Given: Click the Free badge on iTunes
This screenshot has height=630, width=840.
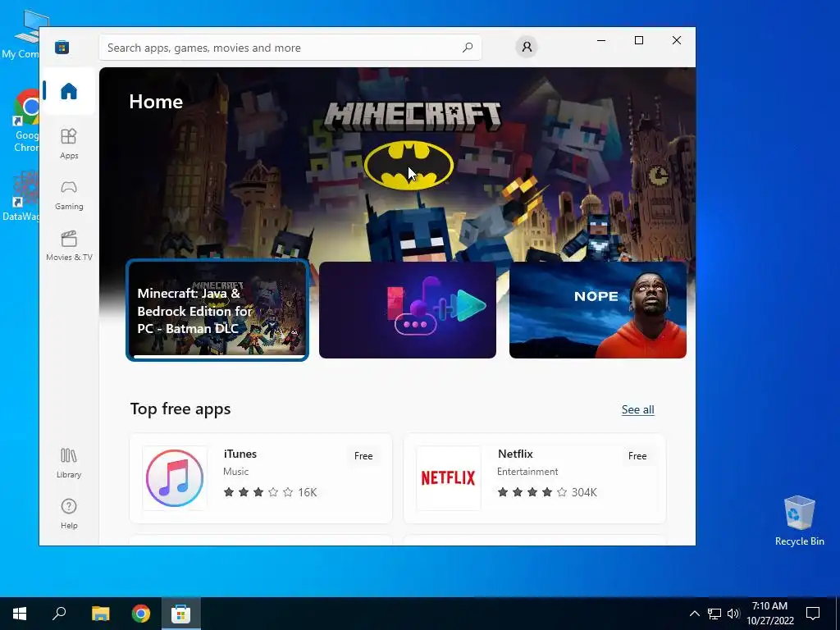Looking at the screenshot, I should pyautogui.click(x=363, y=456).
